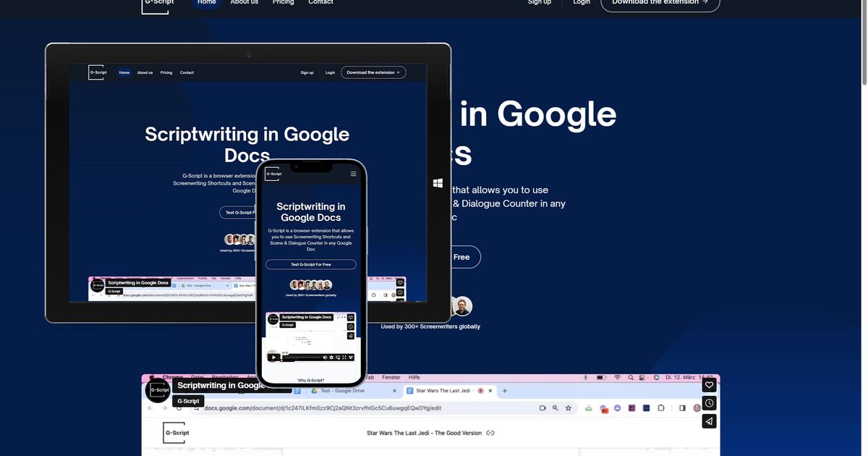The image size is (868, 456).
Task: Open About us in the tablet mockup navigation
Action: (x=145, y=72)
